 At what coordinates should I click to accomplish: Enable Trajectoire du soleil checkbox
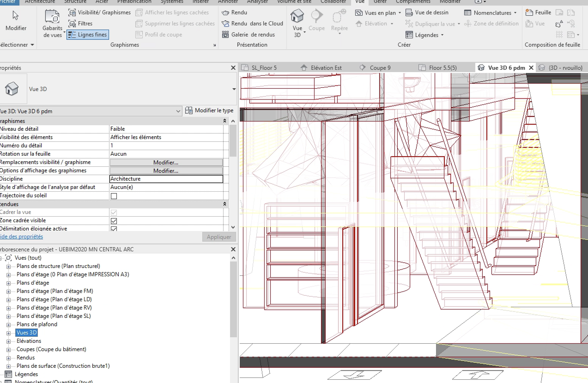point(114,196)
